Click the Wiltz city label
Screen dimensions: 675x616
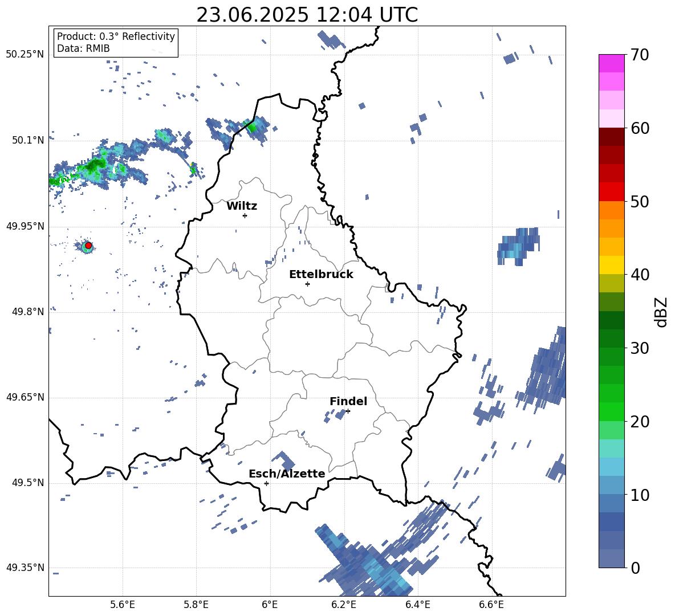[x=242, y=206]
